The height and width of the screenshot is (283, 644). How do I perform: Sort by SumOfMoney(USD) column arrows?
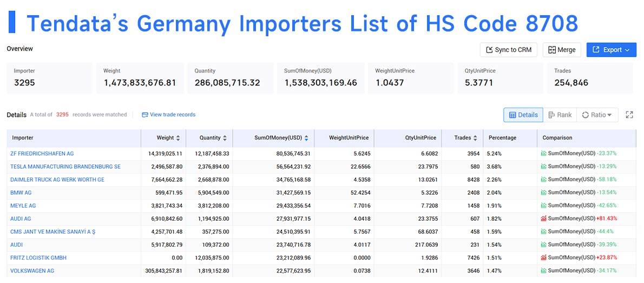[306, 138]
